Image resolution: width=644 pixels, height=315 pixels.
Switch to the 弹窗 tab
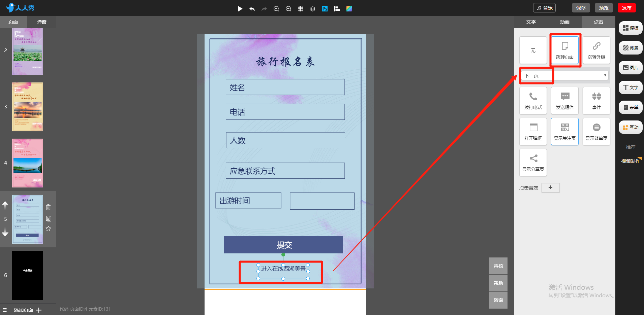[42, 22]
